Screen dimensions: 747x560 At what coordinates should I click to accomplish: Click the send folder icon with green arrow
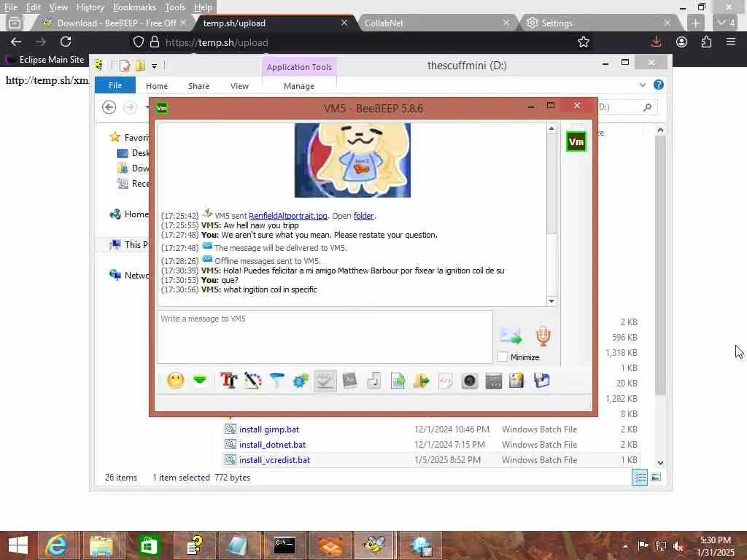(x=422, y=381)
